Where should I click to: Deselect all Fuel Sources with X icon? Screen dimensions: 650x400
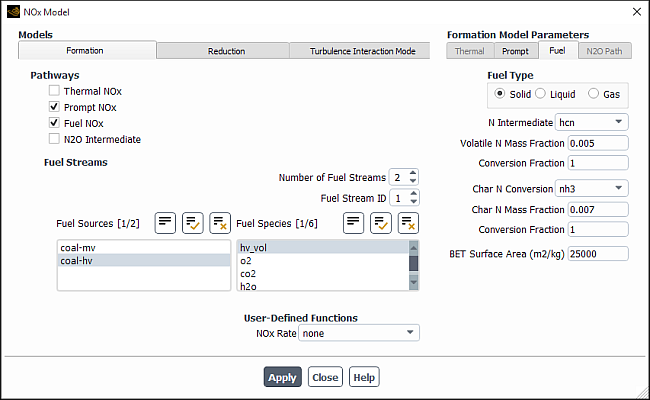coord(219,222)
